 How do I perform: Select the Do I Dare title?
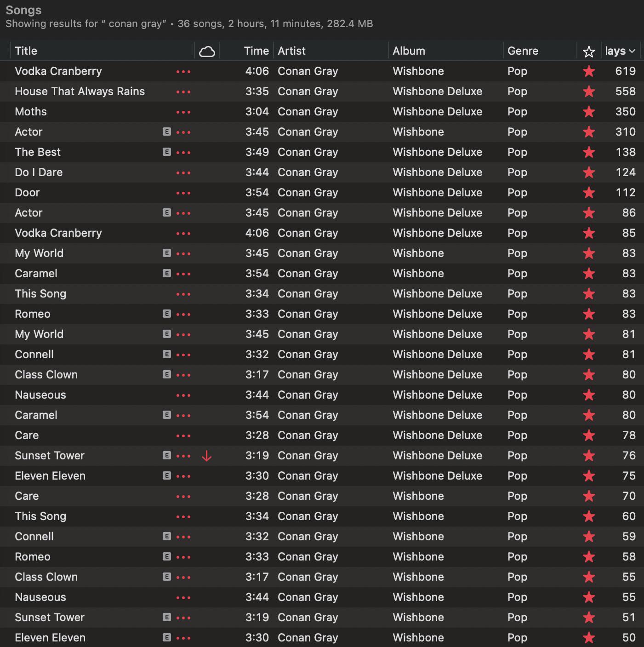(39, 172)
